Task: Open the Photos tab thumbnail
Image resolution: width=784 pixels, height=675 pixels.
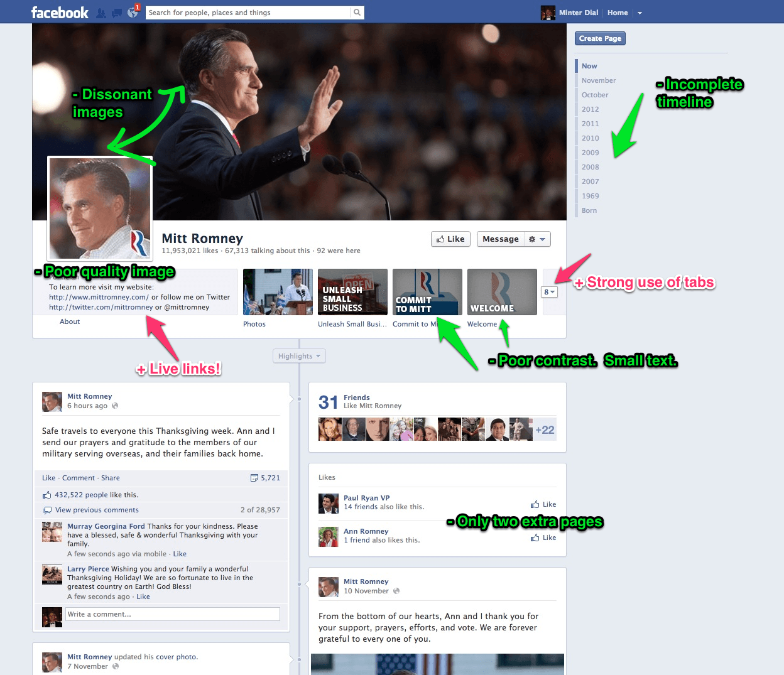Action: click(278, 292)
